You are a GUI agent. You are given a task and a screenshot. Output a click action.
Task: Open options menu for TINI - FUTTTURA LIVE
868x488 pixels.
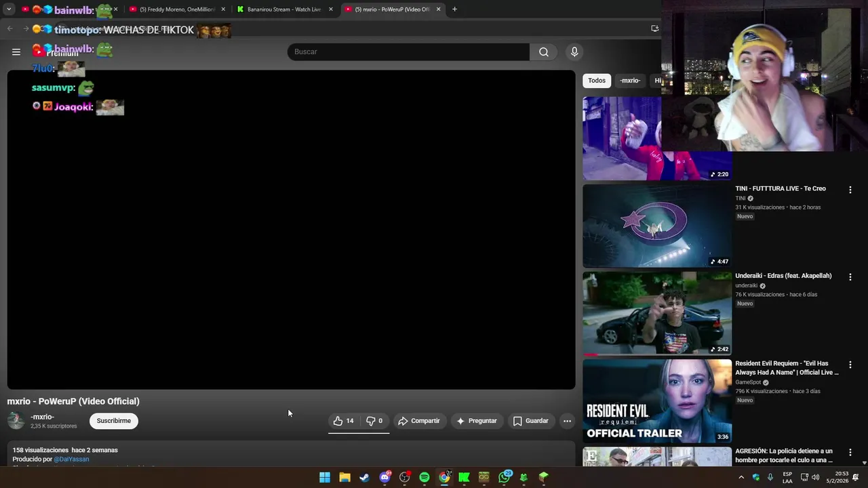click(850, 190)
